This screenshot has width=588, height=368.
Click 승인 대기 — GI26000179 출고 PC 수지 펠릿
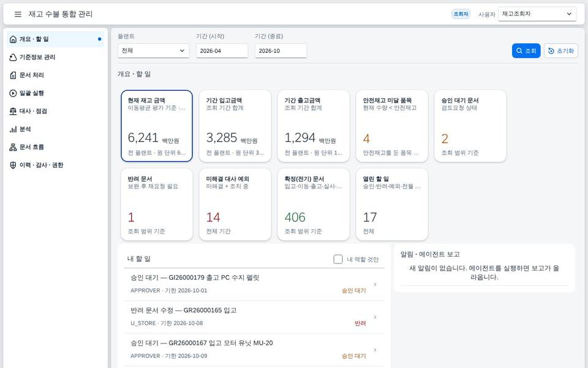(x=195, y=278)
